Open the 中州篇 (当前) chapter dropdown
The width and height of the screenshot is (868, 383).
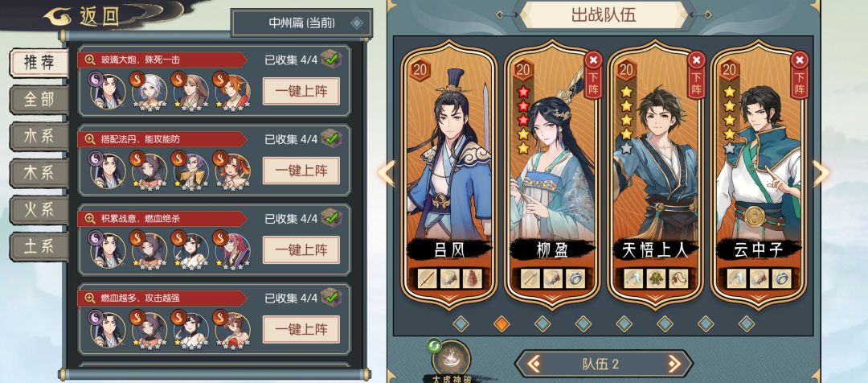[x=301, y=23]
